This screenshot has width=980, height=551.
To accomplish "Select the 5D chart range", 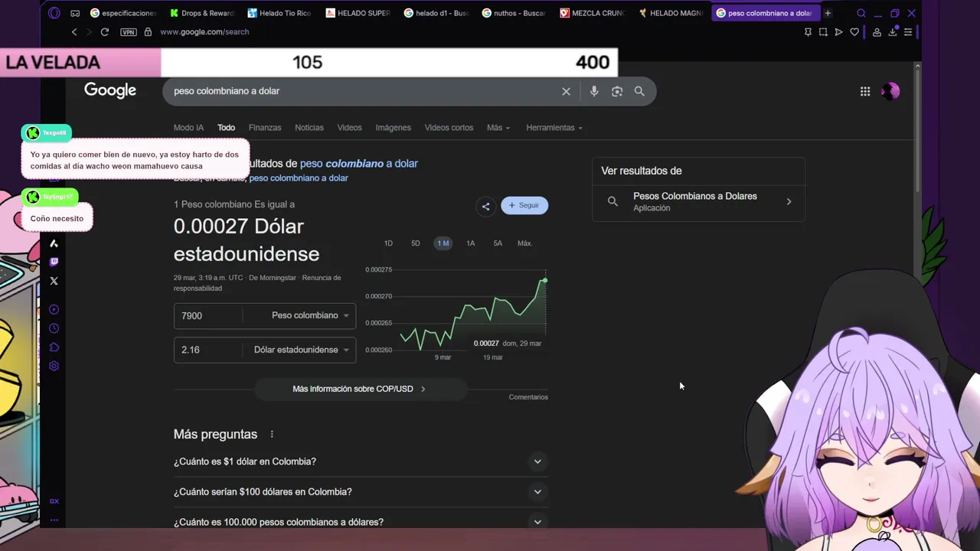I will 416,243.
